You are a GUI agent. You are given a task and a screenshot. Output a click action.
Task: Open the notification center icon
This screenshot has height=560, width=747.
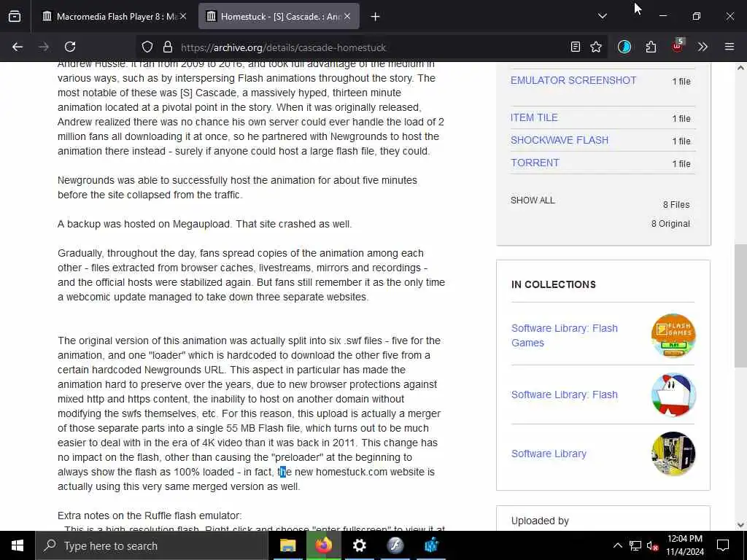pyautogui.click(x=723, y=545)
